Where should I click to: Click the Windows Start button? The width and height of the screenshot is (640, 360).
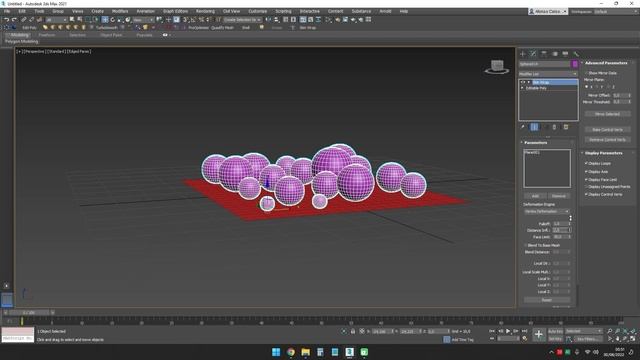[276, 352]
